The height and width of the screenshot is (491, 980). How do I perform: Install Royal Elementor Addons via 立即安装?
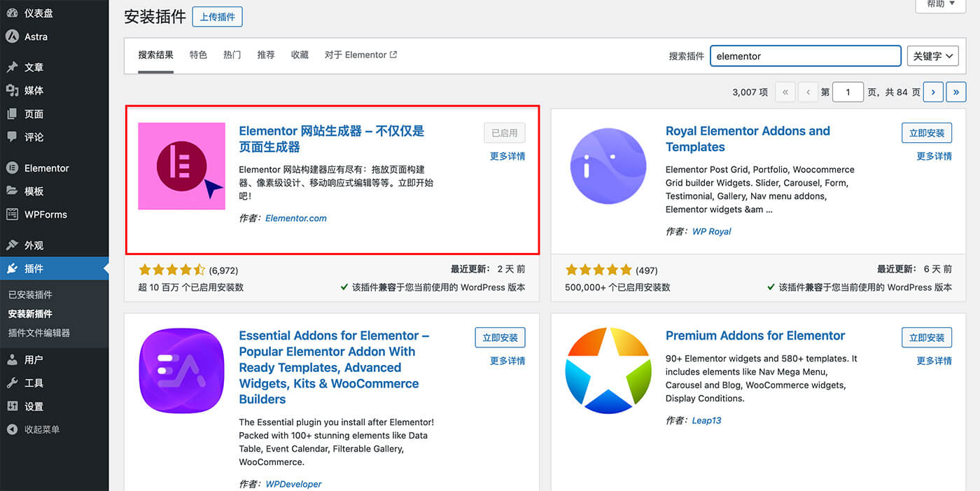927,132
